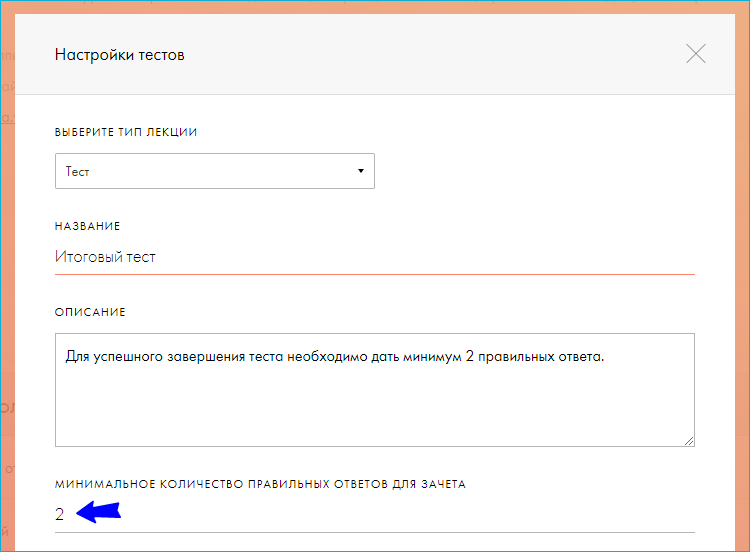Grab the description textarea resize handle

tap(689, 441)
